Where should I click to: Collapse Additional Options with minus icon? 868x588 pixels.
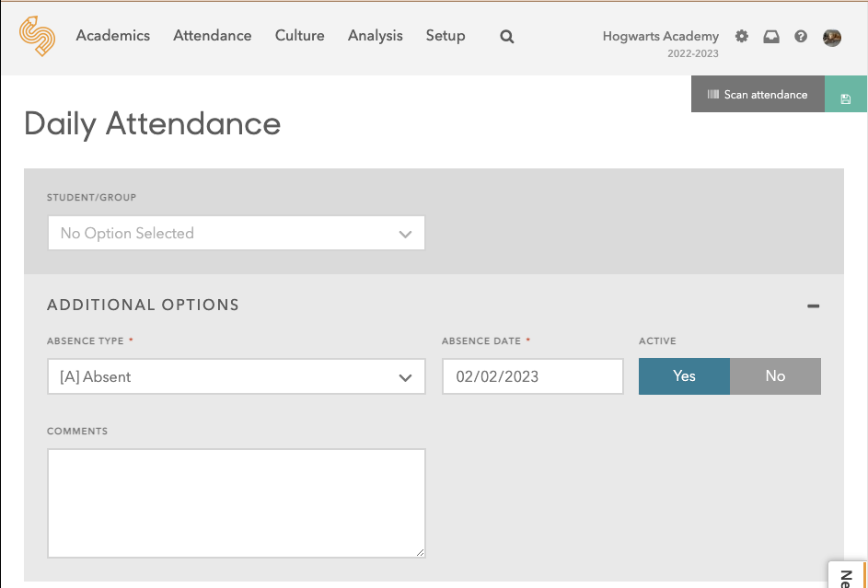(813, 306)
